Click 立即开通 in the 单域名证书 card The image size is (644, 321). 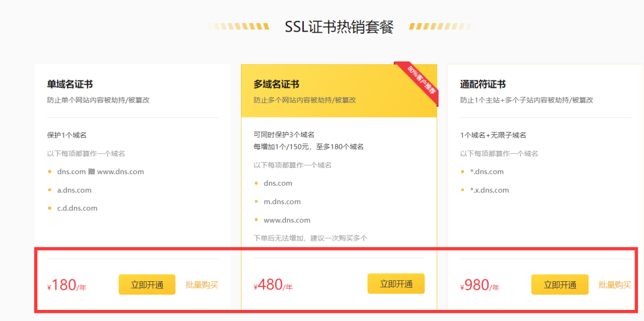pyautogui.click(x=147, y=285)
